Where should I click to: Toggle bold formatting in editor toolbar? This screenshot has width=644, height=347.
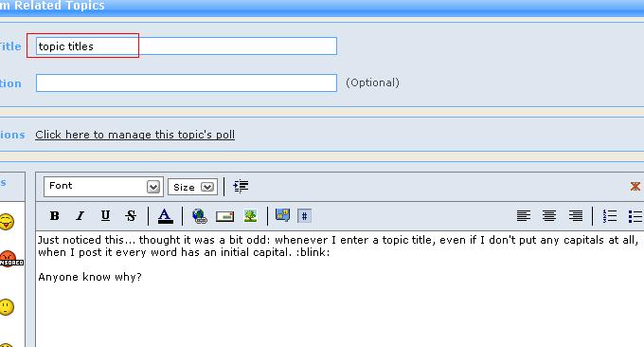54,216
